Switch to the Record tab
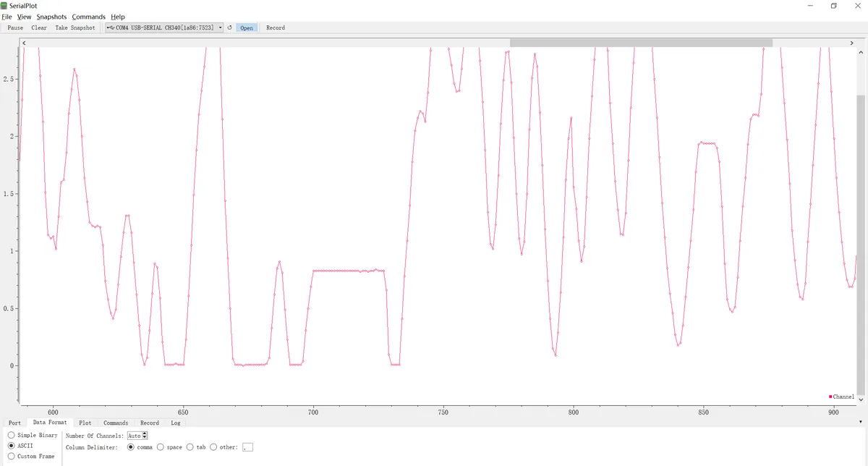Screen dimensions: 868x466 [x=150, y=423]
